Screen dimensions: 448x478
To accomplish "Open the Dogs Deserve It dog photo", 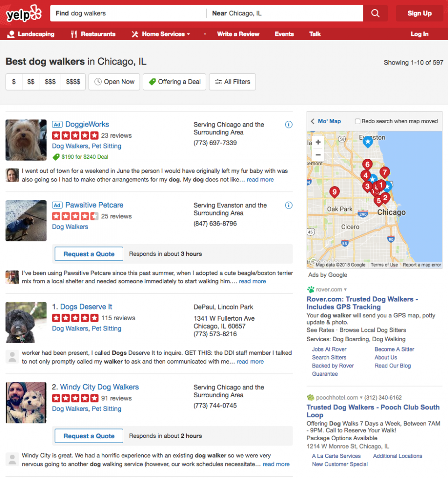I will click(26, 323).
